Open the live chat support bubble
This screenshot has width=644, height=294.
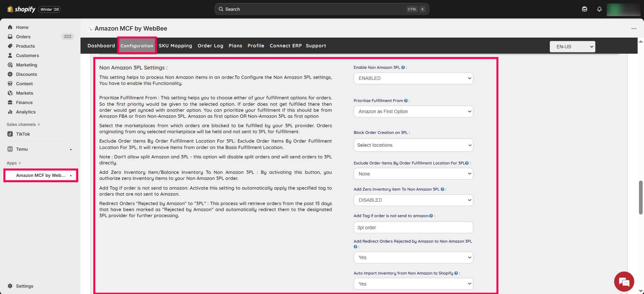pos(624,282)
